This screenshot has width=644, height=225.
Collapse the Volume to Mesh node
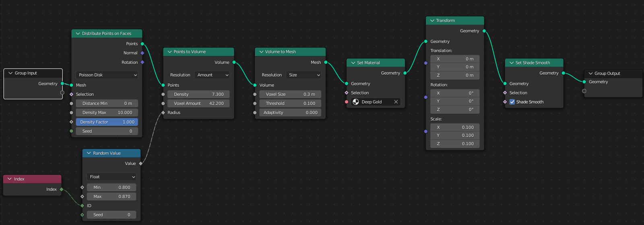pos(261,52)
